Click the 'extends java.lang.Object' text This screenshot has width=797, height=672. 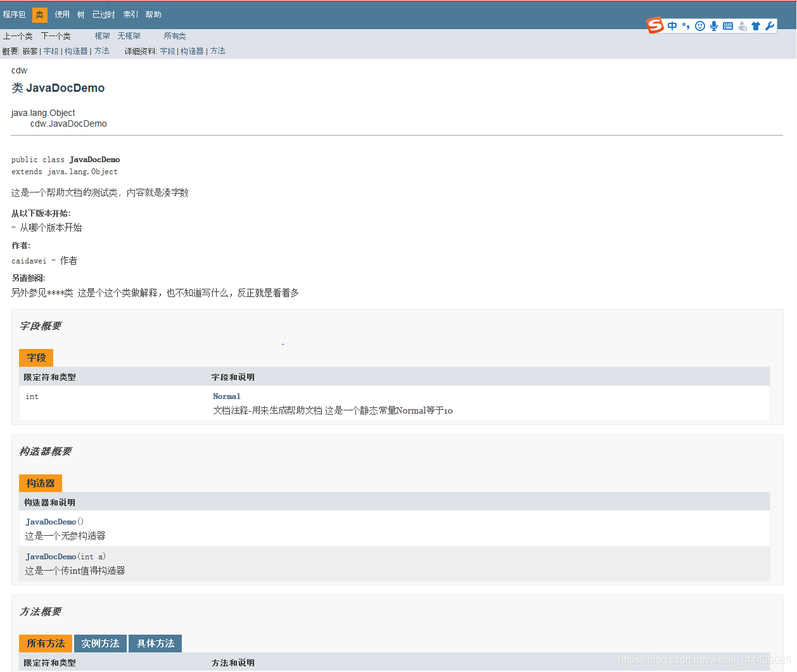click(65, 172)
